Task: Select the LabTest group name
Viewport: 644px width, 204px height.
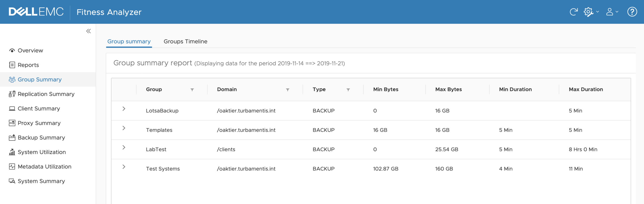Action: pyautogui.click(x=156, y=149)
